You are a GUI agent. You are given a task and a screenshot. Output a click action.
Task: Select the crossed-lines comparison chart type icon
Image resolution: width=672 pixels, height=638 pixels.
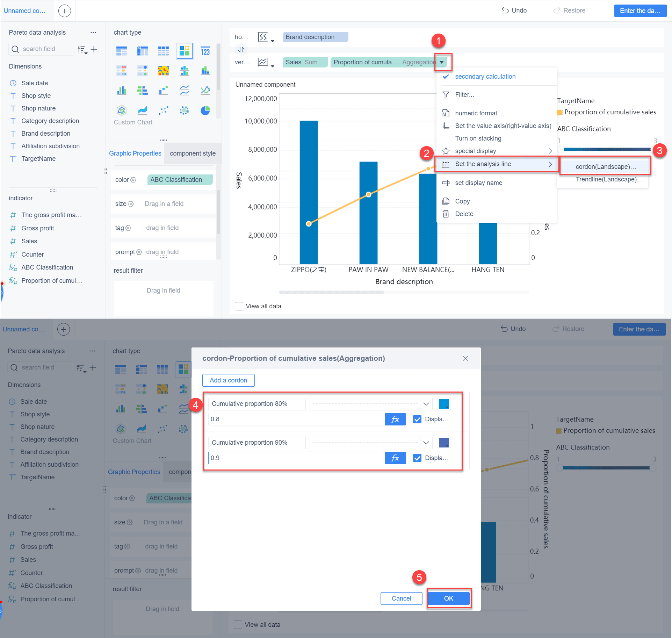click(x=205, y=91)
